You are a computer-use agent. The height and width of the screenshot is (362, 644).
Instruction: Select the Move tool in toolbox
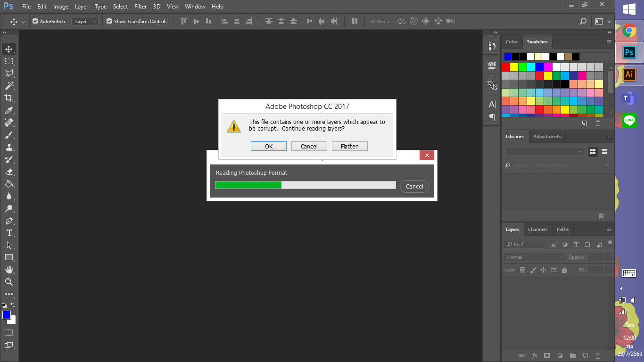click(x=9, y=49)
